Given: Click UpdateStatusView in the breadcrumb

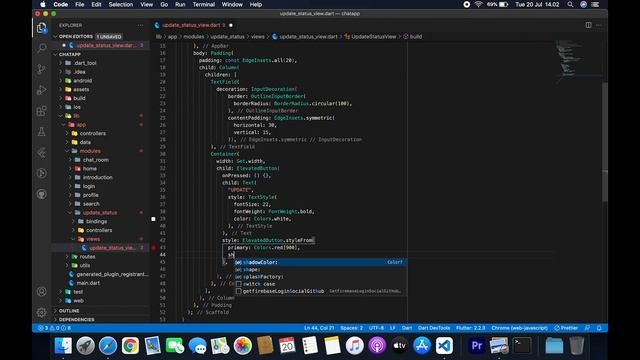Looking at the screenshot, I should (x=373, y=36).
